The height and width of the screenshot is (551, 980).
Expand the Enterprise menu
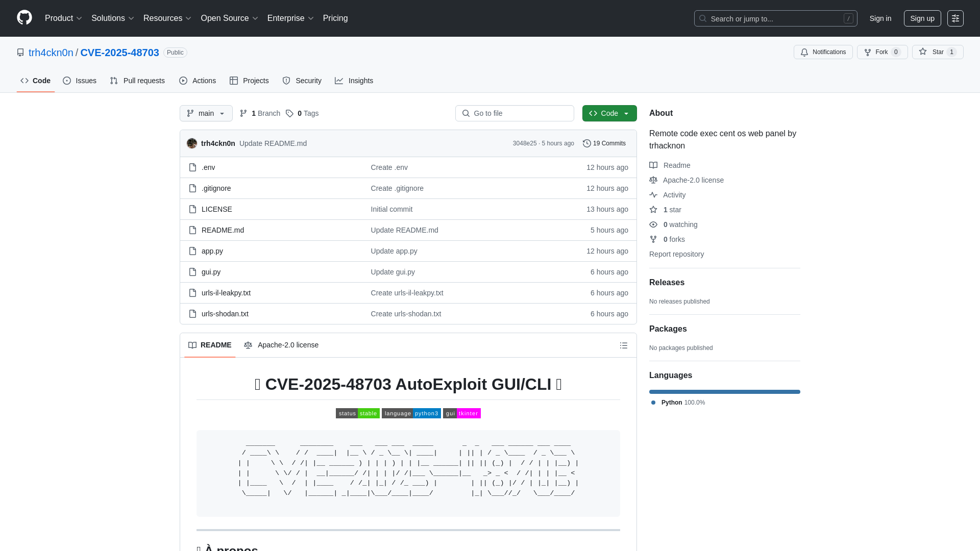coord(290,18)
